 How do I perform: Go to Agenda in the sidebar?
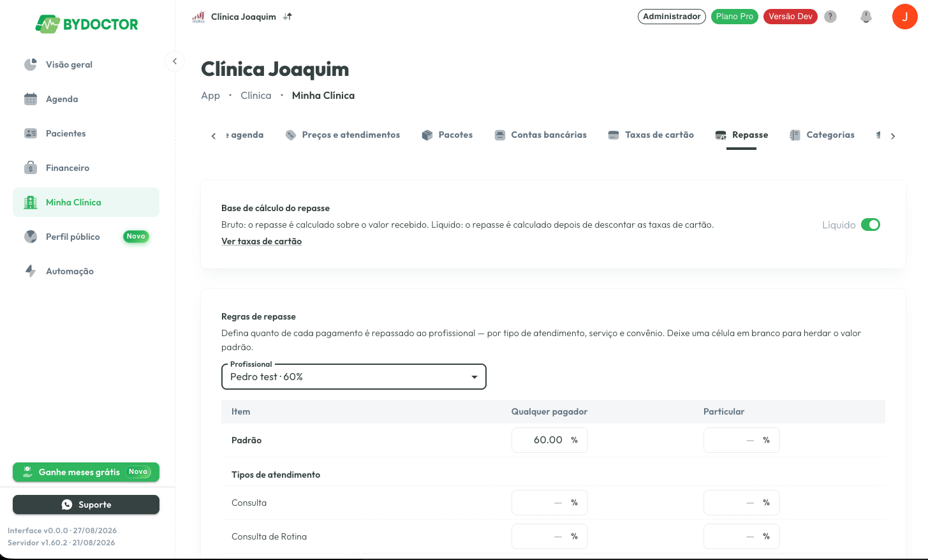tap(86, 99)
